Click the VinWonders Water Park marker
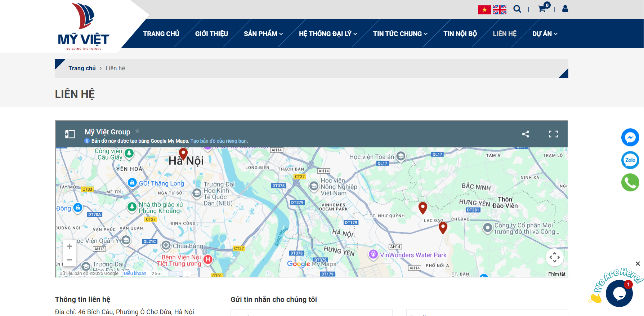Screen dimensions: 644x316 tap(373, 254)
